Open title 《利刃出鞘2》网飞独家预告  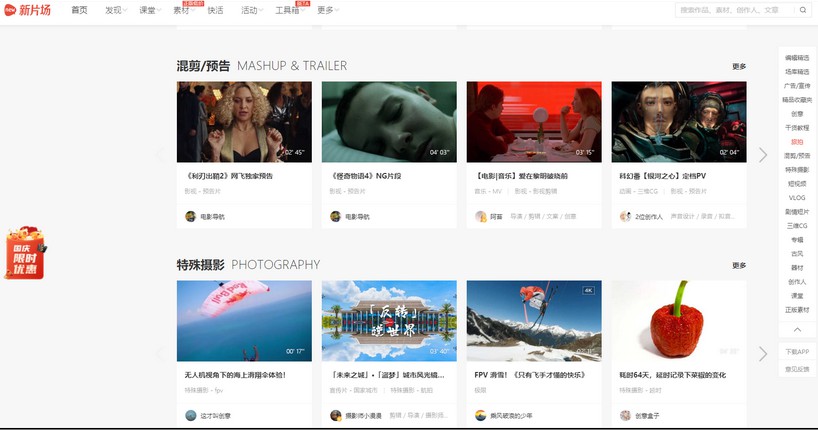click(228, 176)
